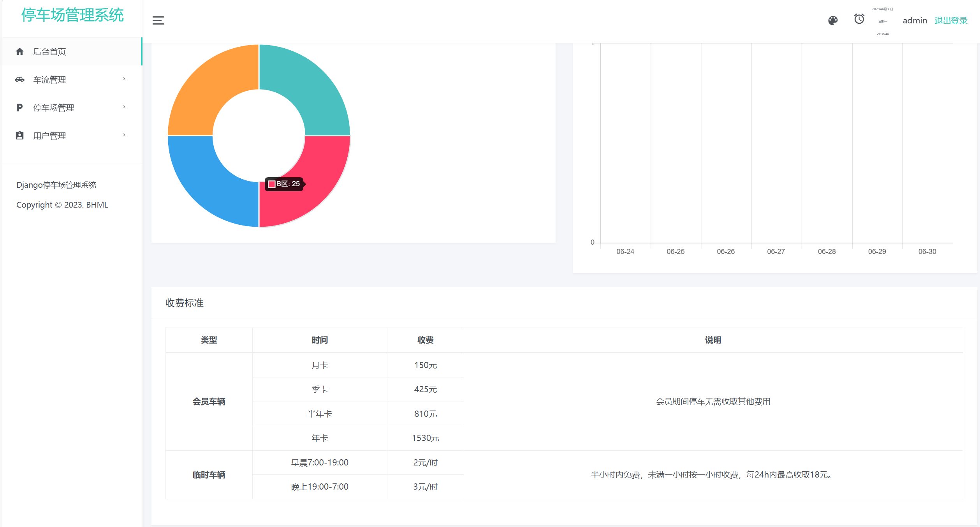The width and height of the screenshot is (980, 527).
Task: Click the 说明 column header
Action: 713,340
